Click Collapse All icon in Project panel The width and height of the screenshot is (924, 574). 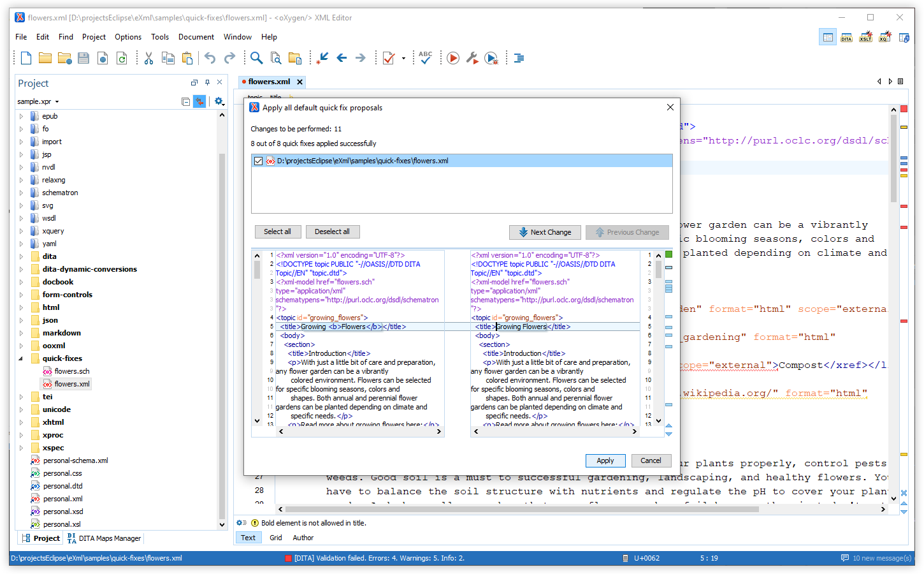pyautogui.click(x=185, y=101)
